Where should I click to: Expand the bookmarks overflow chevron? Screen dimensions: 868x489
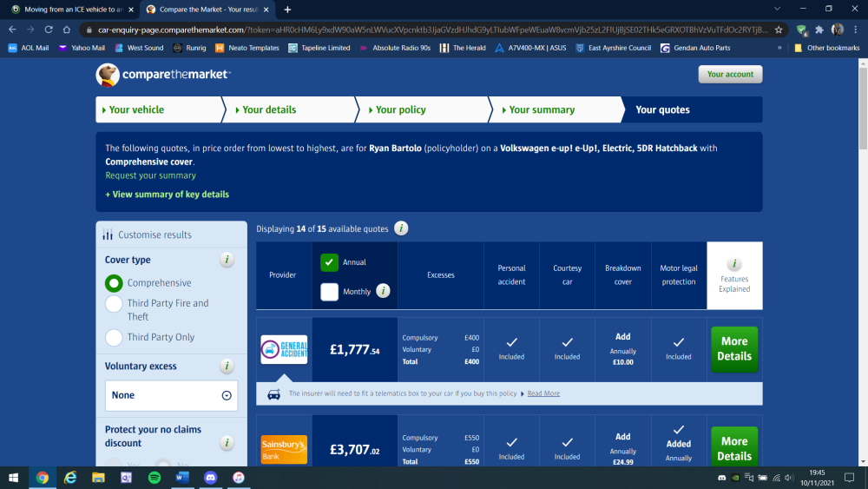(779, 48)
